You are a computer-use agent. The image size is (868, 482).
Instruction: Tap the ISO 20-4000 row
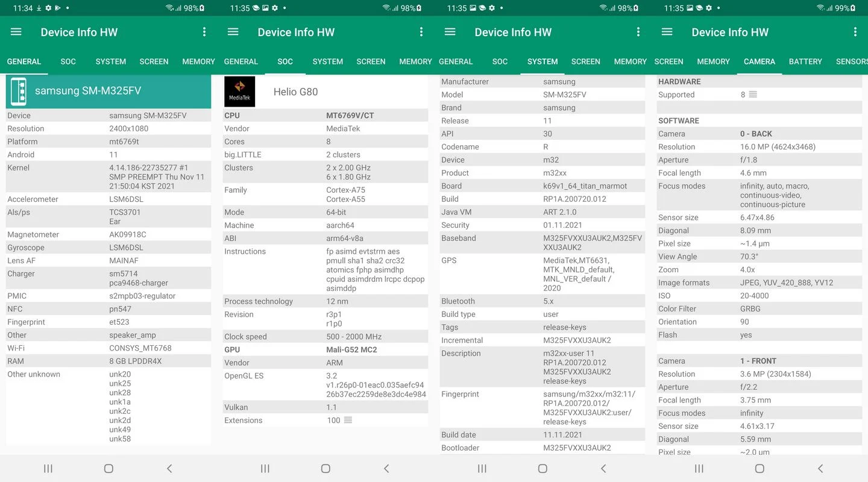point(759,296)
